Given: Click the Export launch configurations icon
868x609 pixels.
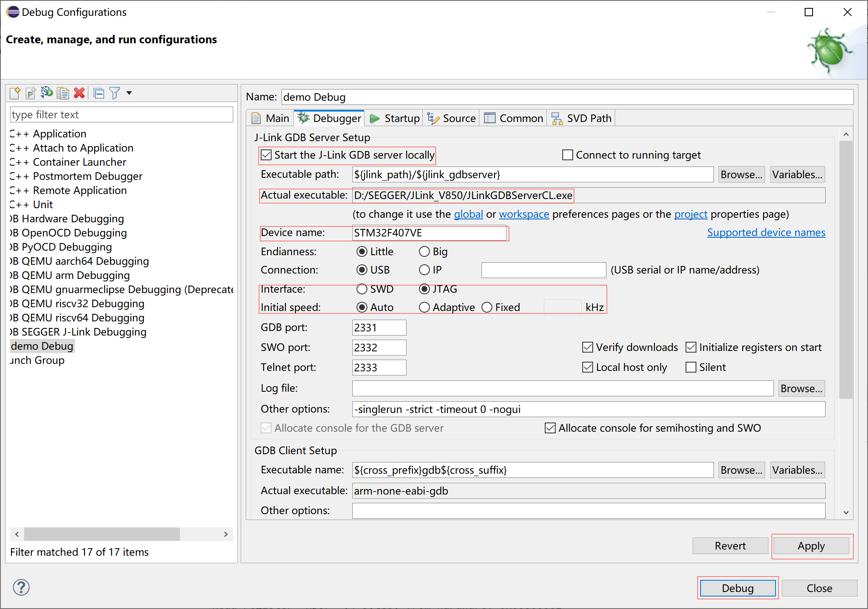Looking at the screenshot, I should coord(47,93).
